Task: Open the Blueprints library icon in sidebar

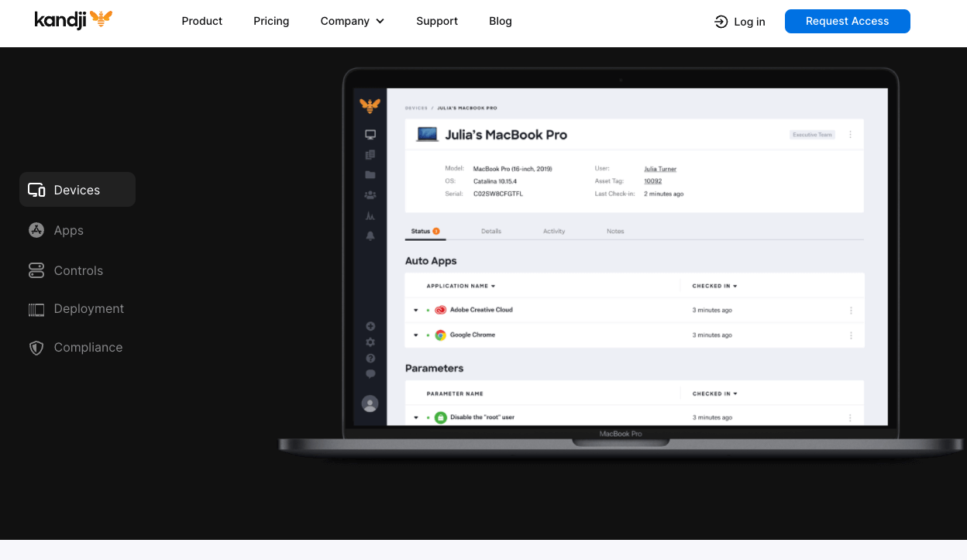Action: click(x=370, y=154)
